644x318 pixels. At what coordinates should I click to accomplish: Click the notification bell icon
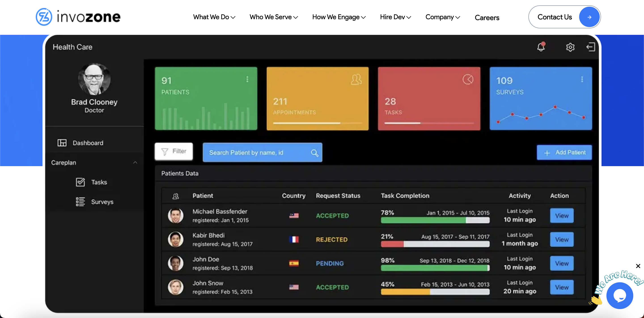click(541, 47)
